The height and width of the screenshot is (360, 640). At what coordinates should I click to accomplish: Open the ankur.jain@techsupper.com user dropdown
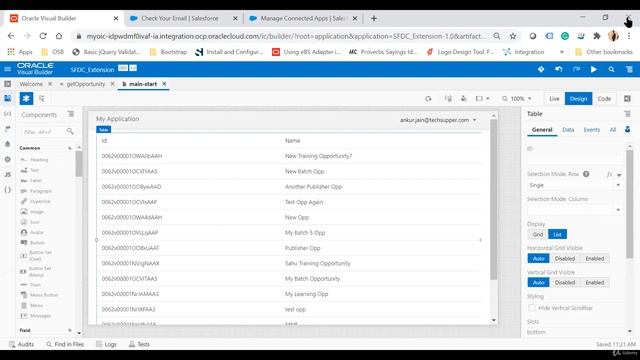click(438, 120)
